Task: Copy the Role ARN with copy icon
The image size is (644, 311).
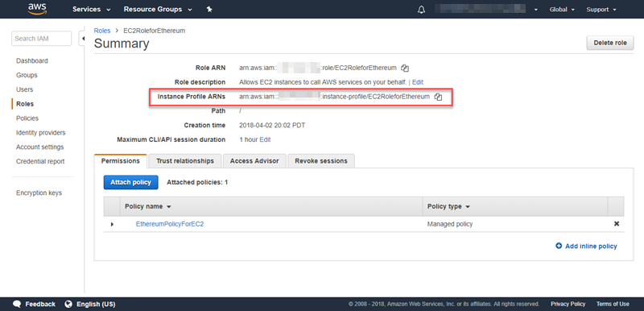Action: click(x=405, y=68)
